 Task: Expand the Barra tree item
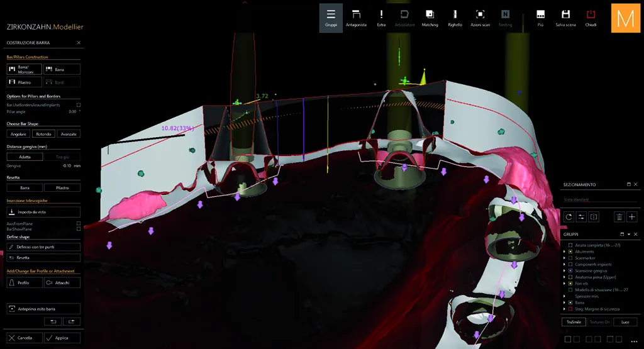tap(564, 302)
